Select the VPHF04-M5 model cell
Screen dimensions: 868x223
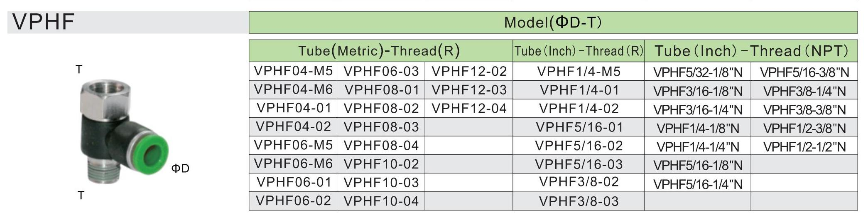click(x=293, y=71)
